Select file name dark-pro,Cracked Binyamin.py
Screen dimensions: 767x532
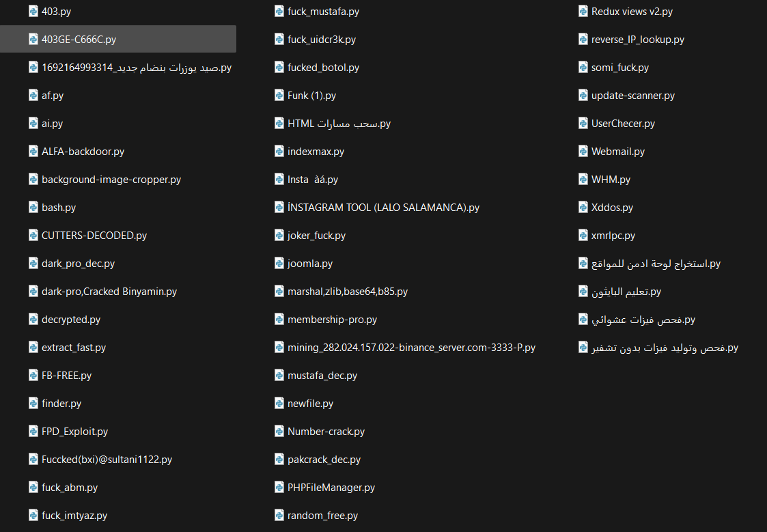[x=109, y=292]
